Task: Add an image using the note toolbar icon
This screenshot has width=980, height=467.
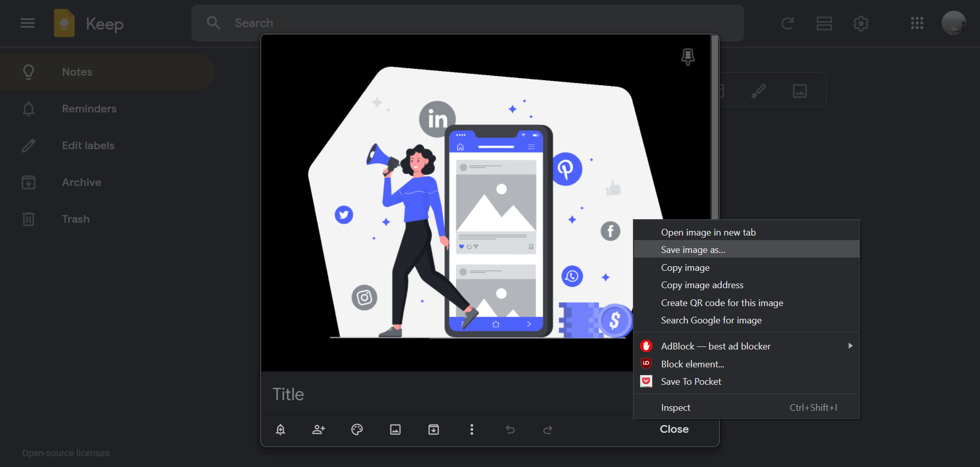Action: (395, 430)
